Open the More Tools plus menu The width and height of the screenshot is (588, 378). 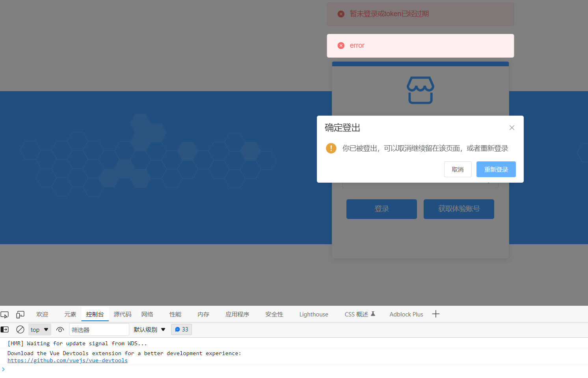(x=435, y=314)
